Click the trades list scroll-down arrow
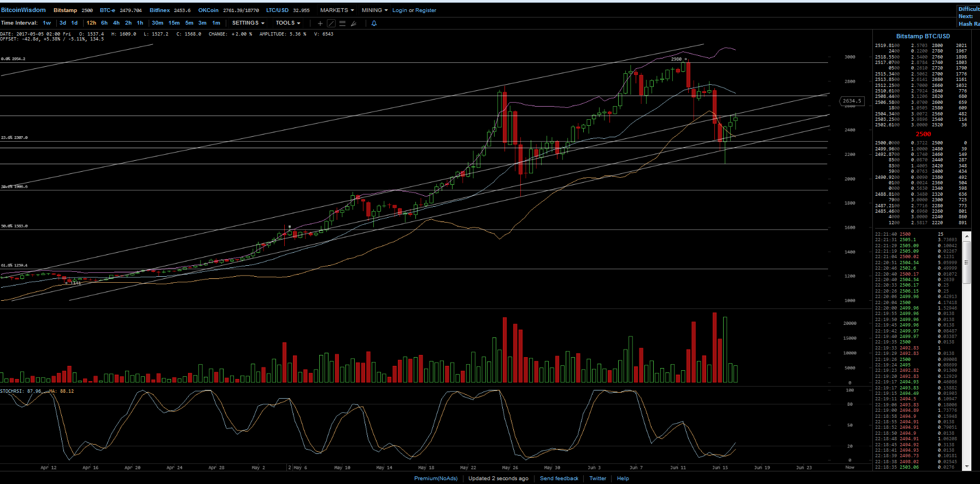Image resolution: width=980 pixels, height=484 pixels. [966, 466]
